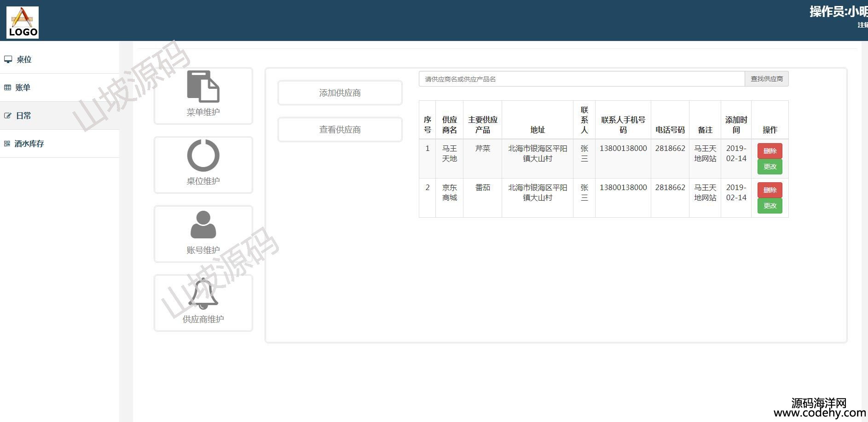The image size is (868, 422).
Task: Edit supplier 马王天地 with green 更改 button
Action: click(x=770, y=167)
